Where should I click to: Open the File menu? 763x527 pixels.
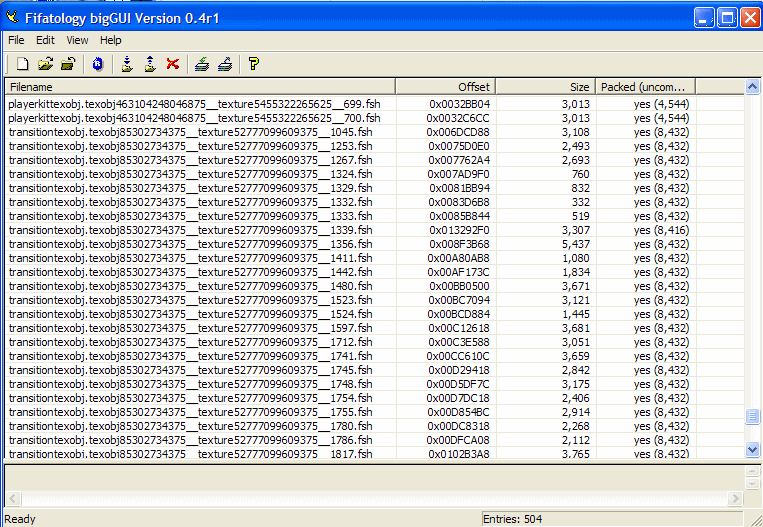point(16,40)
